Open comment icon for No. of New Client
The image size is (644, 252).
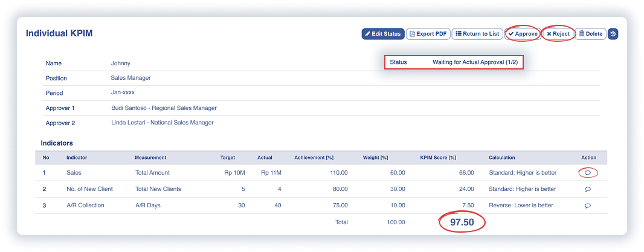tap(588, 189)
